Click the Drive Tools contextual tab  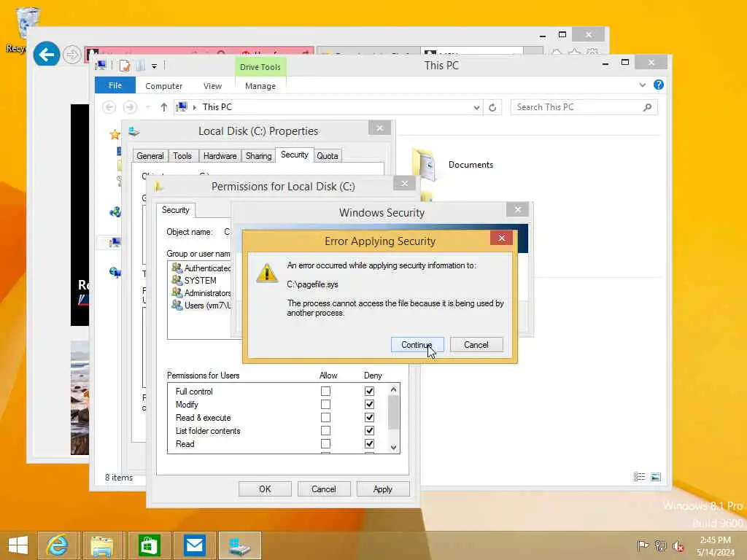tap(260, 67)
